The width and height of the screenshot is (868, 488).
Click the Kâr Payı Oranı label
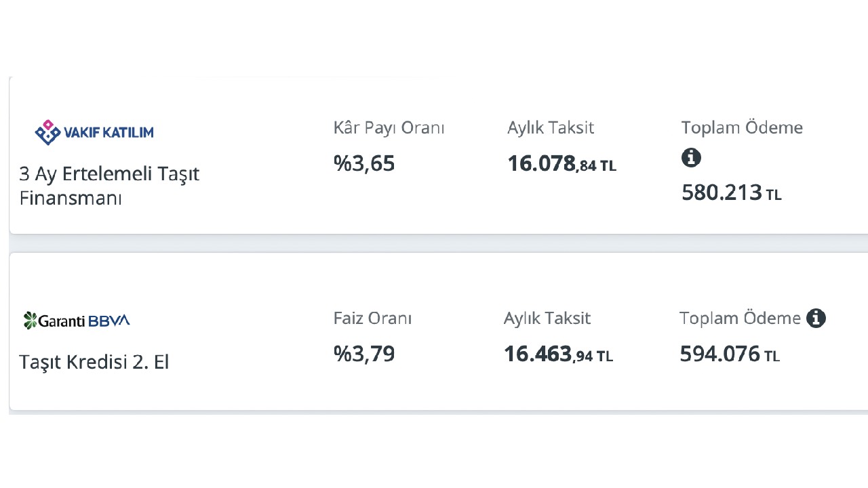(x=389, y=128)
